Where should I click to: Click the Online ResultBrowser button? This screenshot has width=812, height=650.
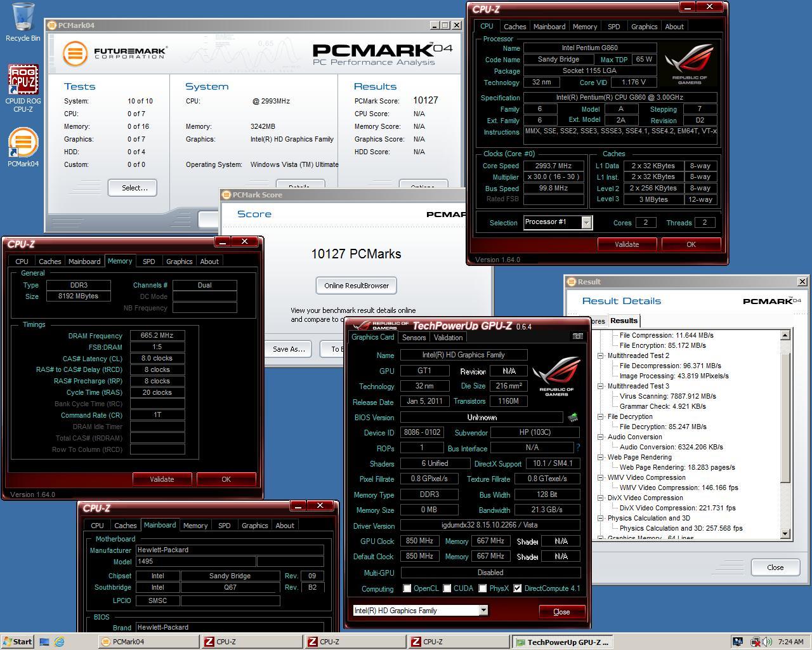click(x=357, y=286)
